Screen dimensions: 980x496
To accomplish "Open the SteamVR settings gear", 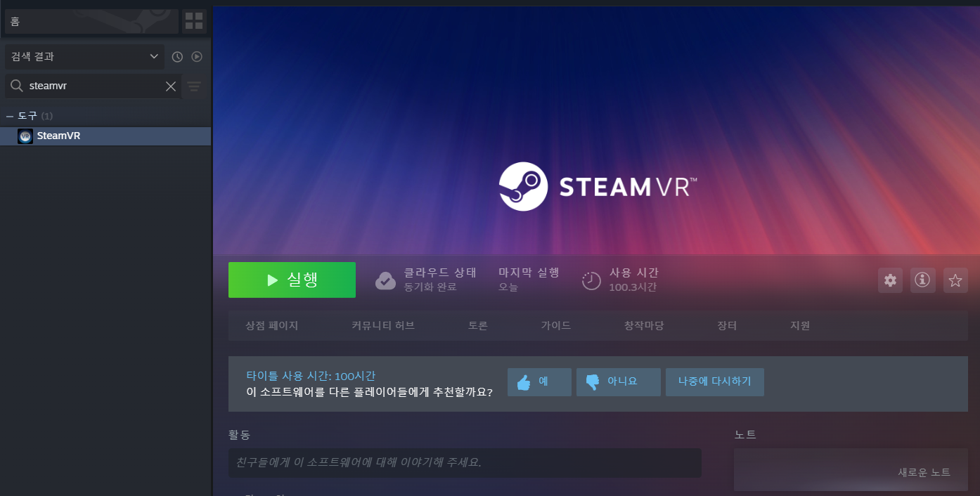I will 890,280.
